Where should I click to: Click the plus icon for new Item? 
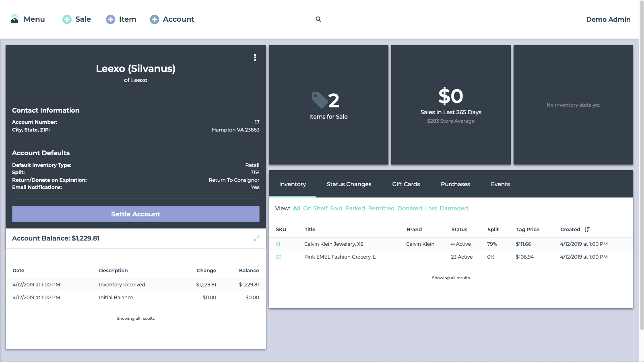click(x=110, y=19)
